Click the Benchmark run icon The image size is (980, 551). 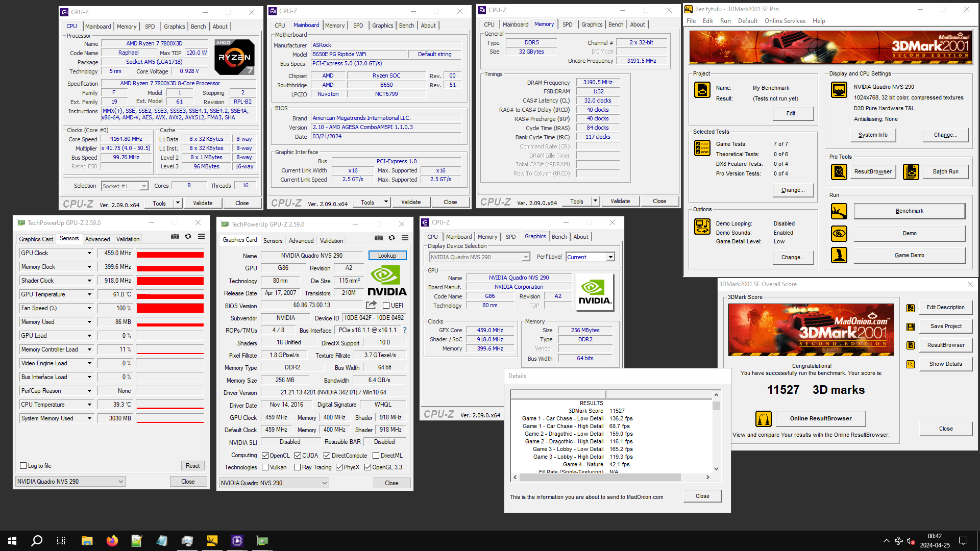pos(839,211)
